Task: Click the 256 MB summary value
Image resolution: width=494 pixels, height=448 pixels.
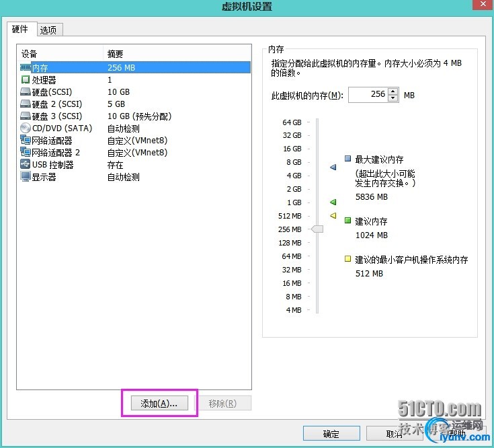Action: tap(121, 67)
